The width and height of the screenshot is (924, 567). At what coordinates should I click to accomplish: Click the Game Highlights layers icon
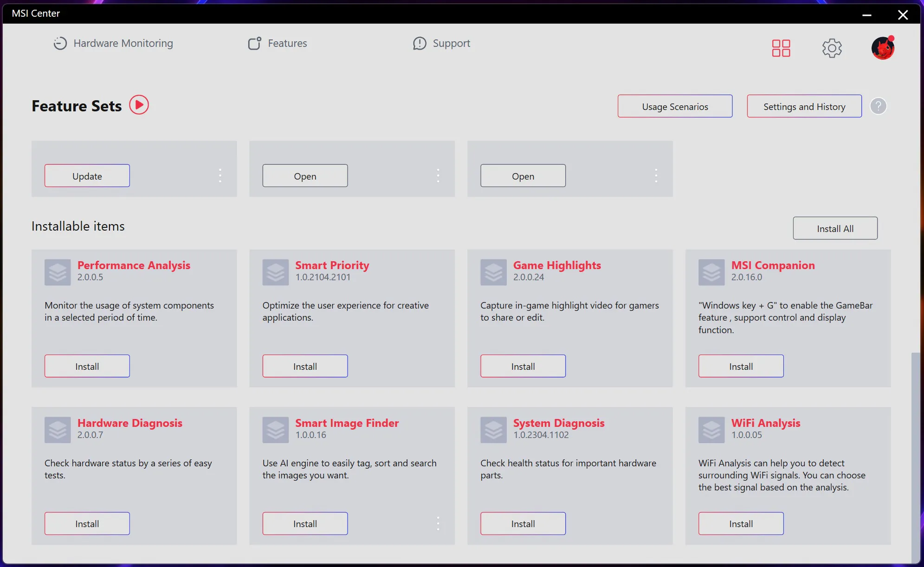coord(494,272)
